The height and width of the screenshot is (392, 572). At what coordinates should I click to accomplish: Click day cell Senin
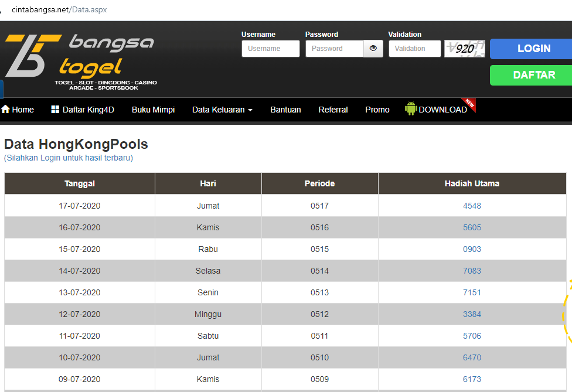[x=208, y=292]
